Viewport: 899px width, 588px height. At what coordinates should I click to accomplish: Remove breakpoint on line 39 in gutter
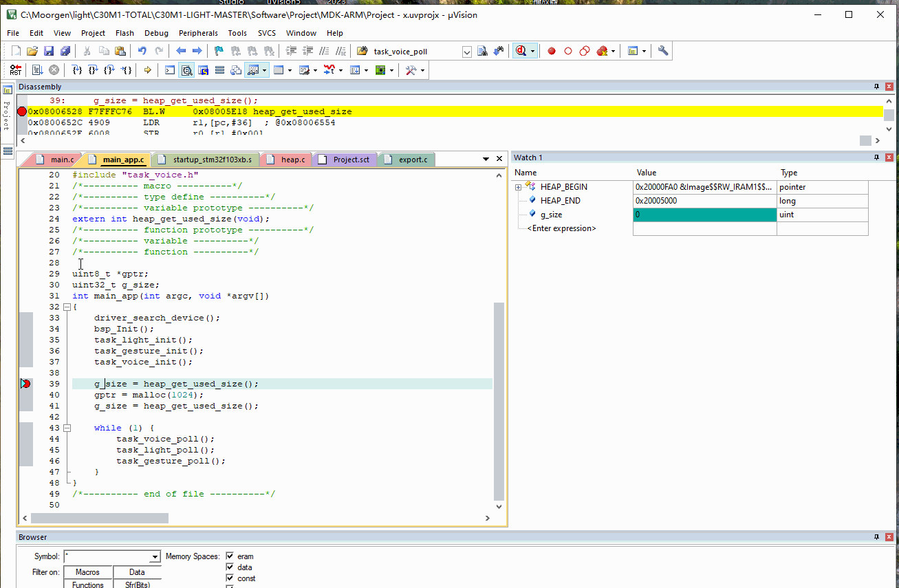(x=26, y=384)
